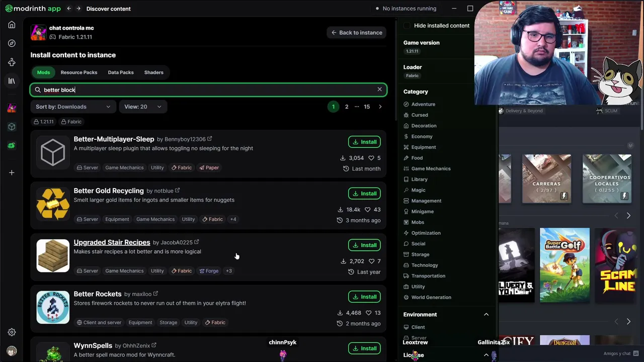The width and height of the screenshot is (644, 362).
Task: Install Upgraded Stair Recipes mod
Action: click(x=364, y=245)
